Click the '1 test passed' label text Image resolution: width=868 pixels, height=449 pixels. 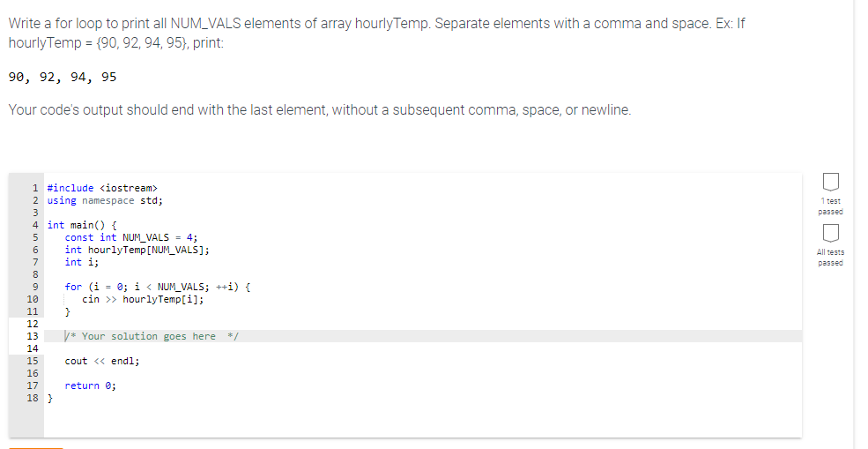pos(830,206)
